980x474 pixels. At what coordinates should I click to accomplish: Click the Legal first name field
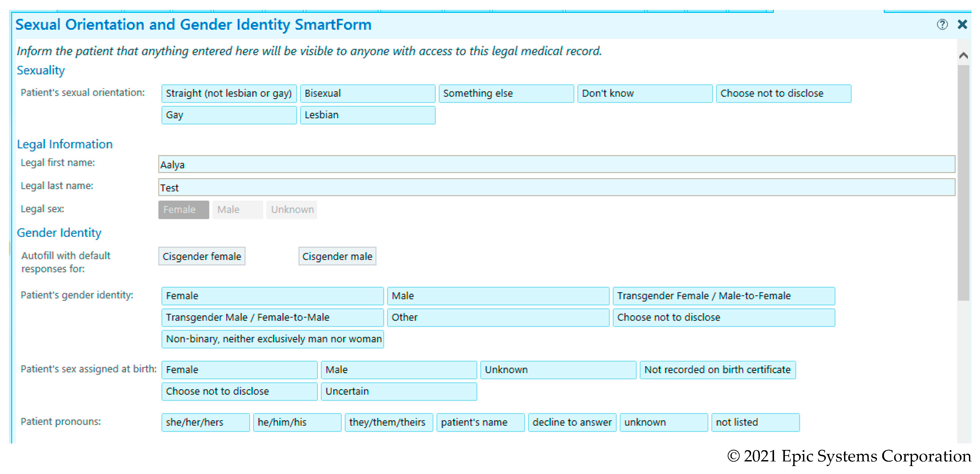coord(556,164)
